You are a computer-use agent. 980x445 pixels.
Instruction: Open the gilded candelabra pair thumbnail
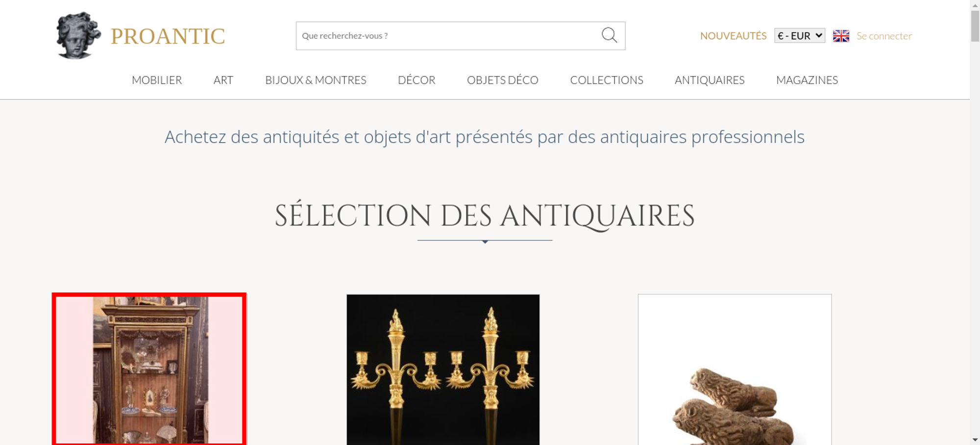443,370
